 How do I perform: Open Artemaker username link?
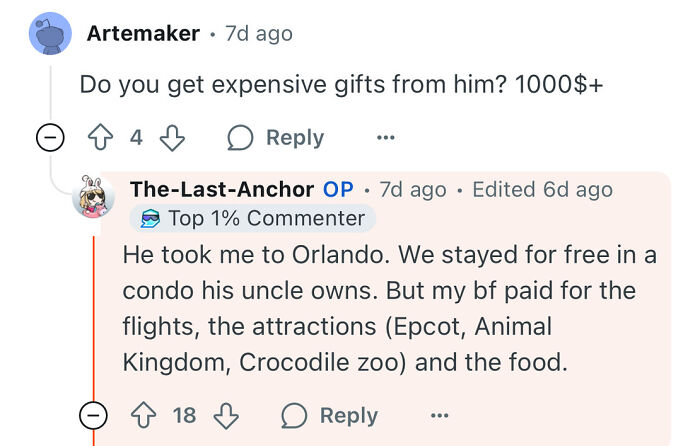144,33
